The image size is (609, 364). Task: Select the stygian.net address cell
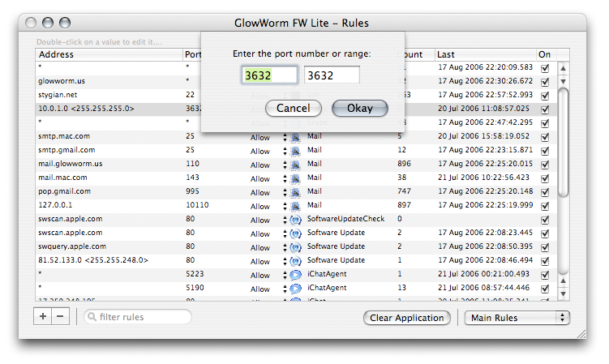tap(58, 95)
